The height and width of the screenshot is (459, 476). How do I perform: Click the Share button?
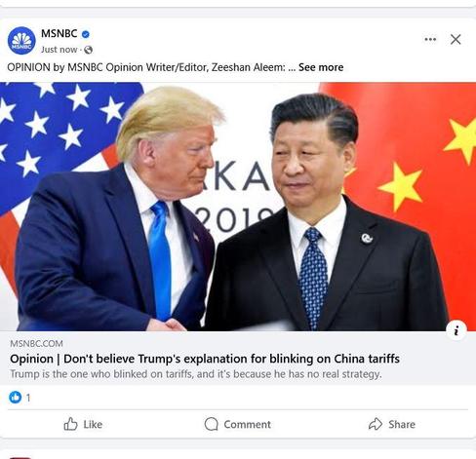(392, 424)
